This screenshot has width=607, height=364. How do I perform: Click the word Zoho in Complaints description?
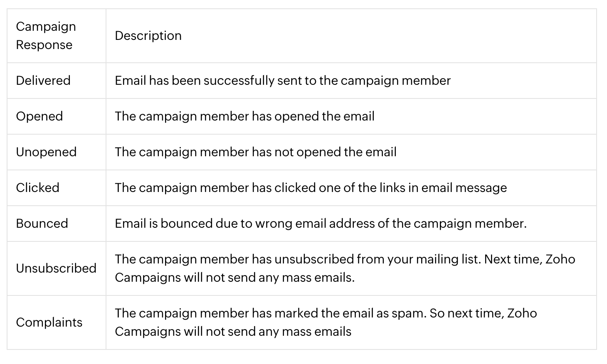522,313
